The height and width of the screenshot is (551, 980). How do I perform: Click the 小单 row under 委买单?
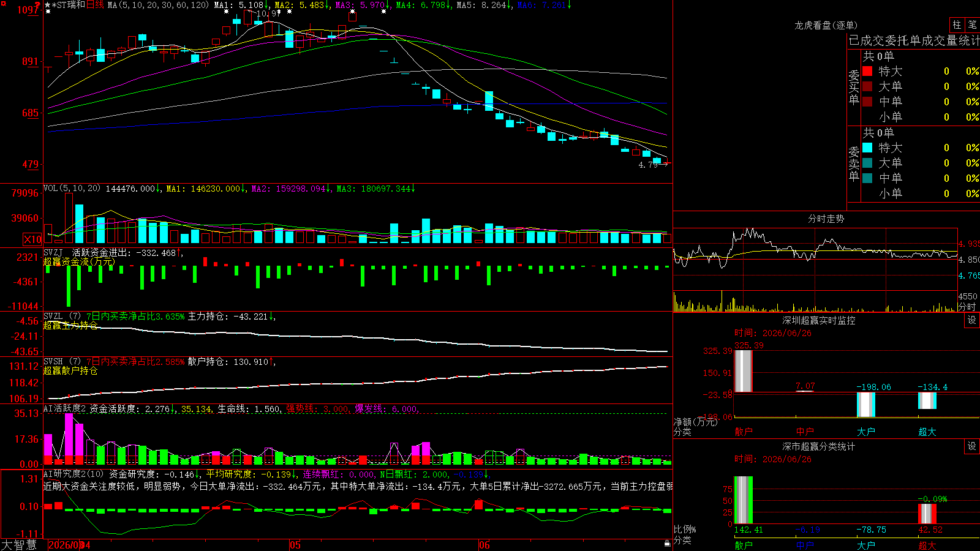921,117
